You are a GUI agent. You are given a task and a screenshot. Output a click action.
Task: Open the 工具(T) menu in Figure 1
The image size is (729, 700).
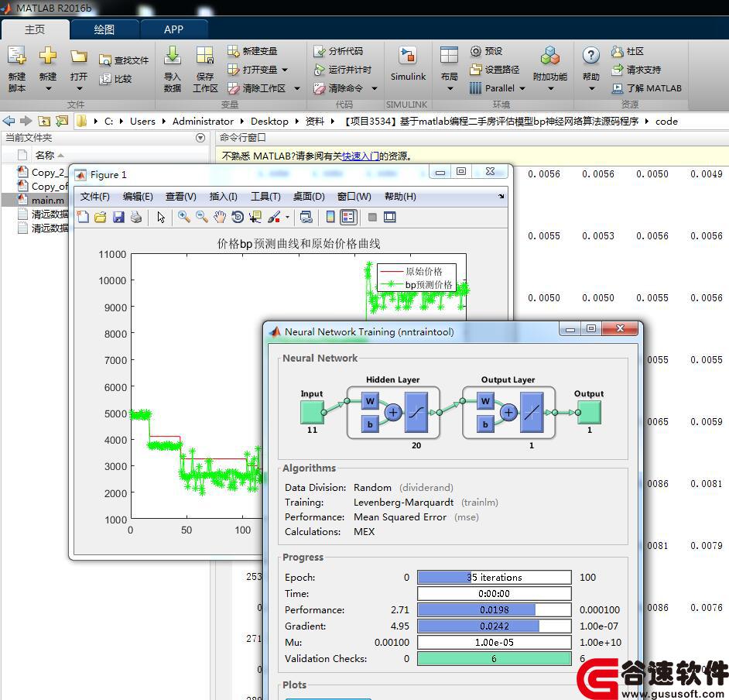tap(265, 197)
